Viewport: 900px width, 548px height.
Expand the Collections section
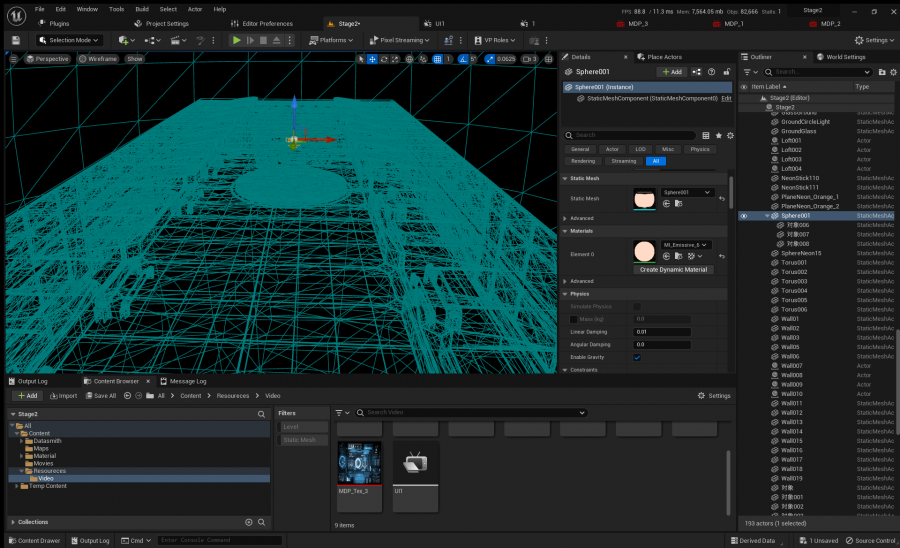13,522
